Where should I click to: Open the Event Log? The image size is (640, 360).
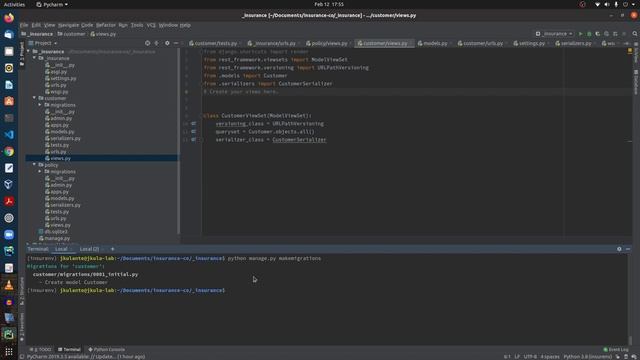(616, 349)
